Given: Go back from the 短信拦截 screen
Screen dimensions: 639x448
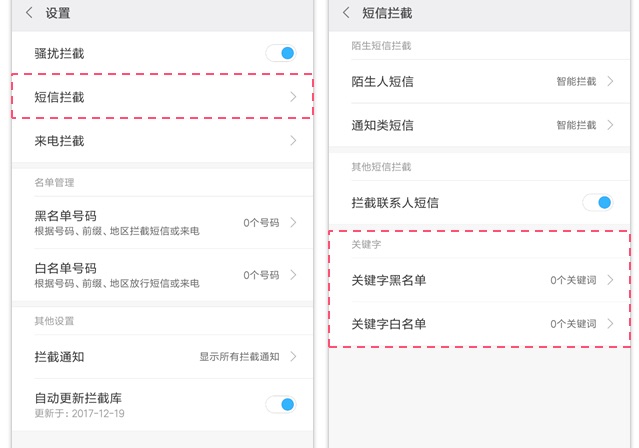Looking at the screenshot, I should 346,13.
